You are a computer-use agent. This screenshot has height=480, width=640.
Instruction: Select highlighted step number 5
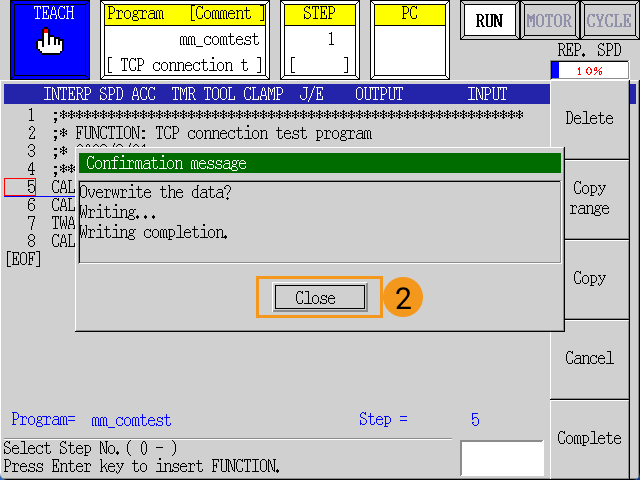(x=20, y=187)
